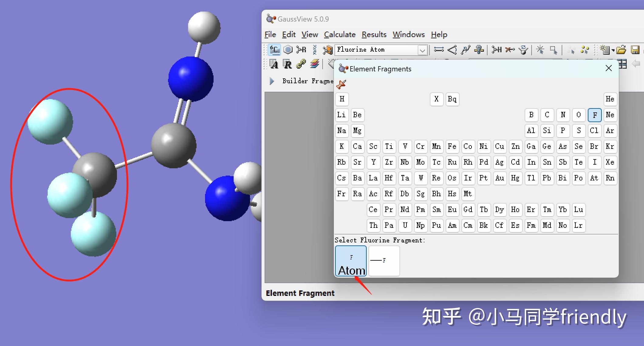The image size is (644, 346).
Task: Select the Ring Fragment tool
Action: 288,50
